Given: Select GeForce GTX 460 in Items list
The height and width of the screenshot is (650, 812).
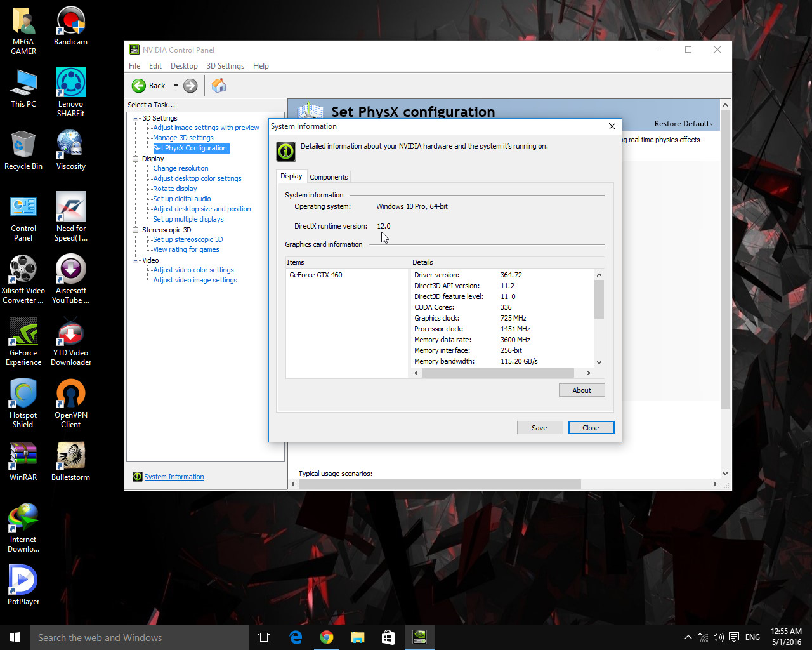Looking at the screenshot, I should click(x=316, y=275).
